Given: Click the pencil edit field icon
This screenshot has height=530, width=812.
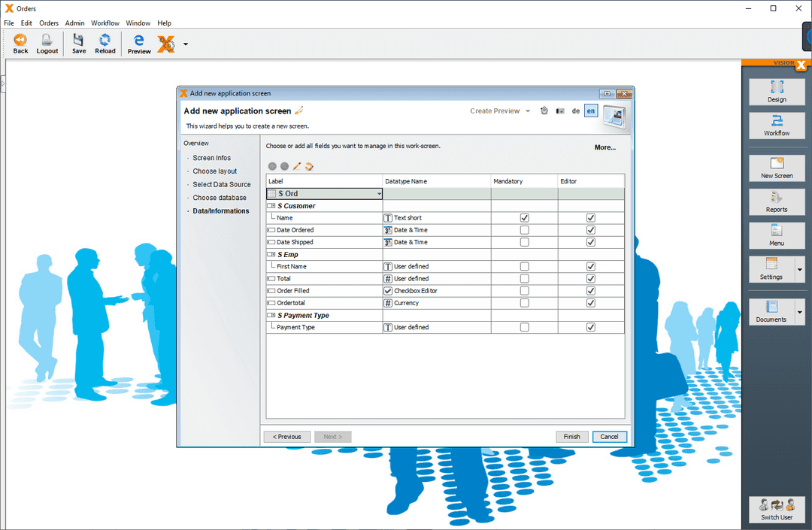Looking at the screenshot, I should click(x=297, y=166).
